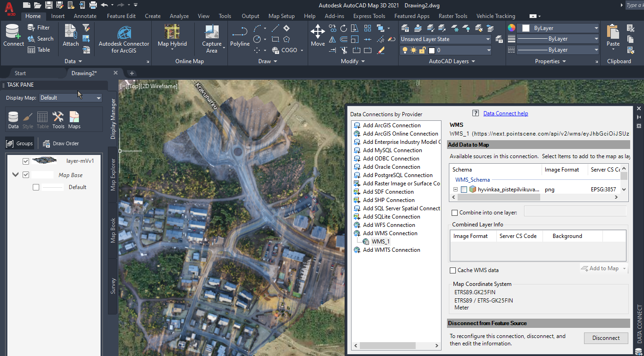Switch to the Map Setup tab
Screen dimensions: 644x356
click(281, 16)
